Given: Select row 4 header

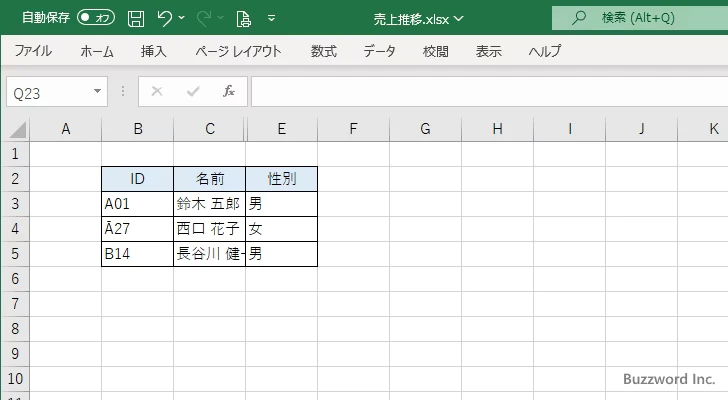Looking at the screenshot, I should [x=15, y=229].
